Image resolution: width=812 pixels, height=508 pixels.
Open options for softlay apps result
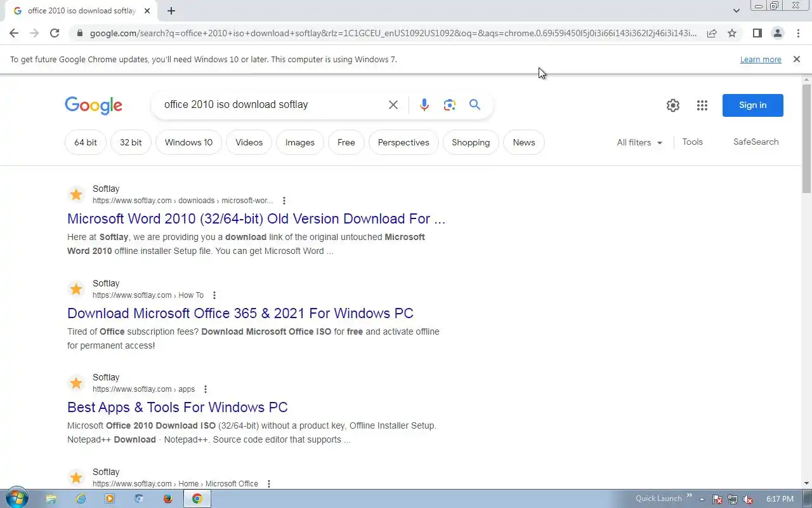(x=206, y=389)
